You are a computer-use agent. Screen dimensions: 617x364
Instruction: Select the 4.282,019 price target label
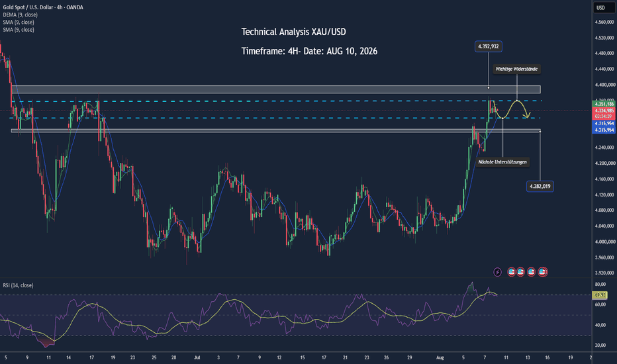[540, 186]
